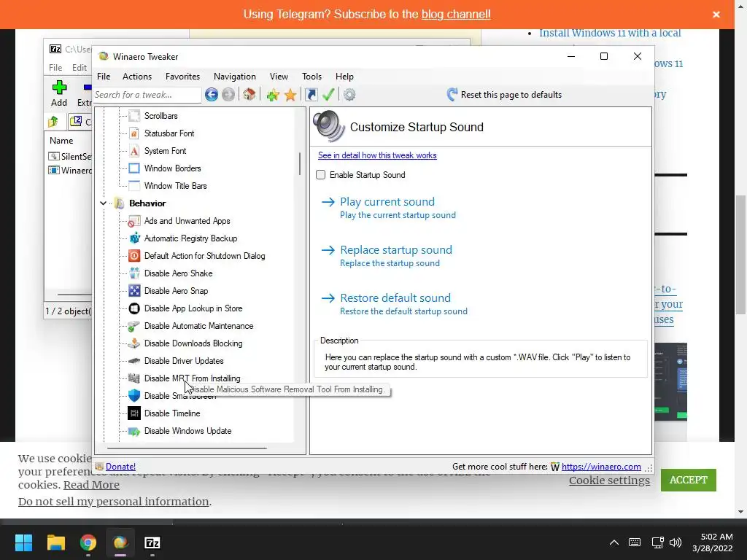Open File Explorer from the taskbar
This screenshot has height=560, width=747.
(x=55, y=542)
